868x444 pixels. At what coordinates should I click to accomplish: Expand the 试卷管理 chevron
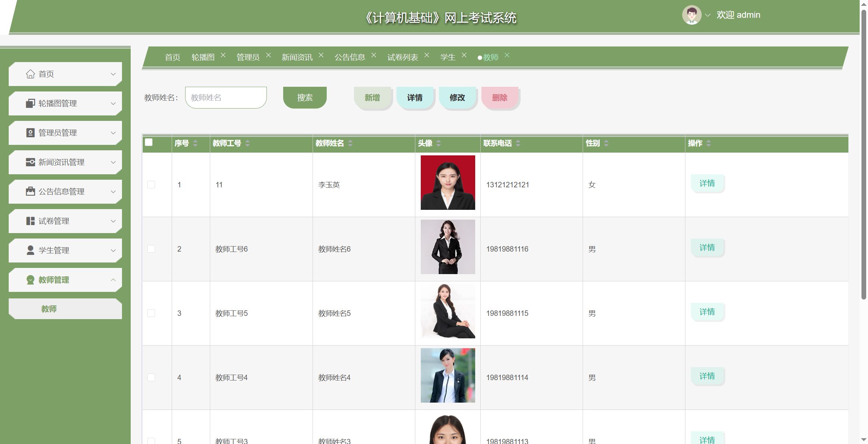[113, 221]
